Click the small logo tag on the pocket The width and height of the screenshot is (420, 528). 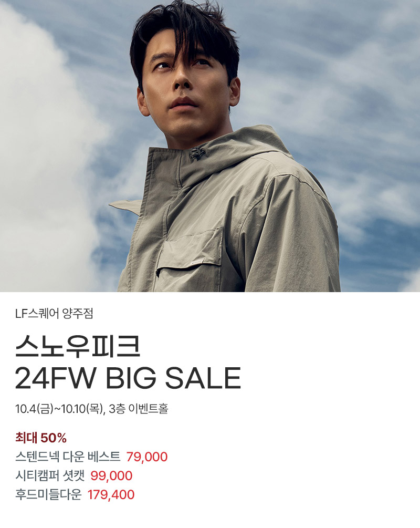tap(196, 262)
